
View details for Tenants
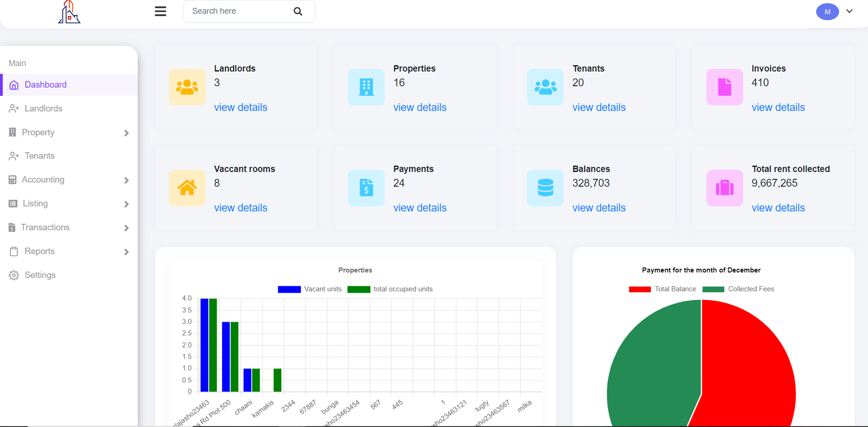tap(599, 107)
